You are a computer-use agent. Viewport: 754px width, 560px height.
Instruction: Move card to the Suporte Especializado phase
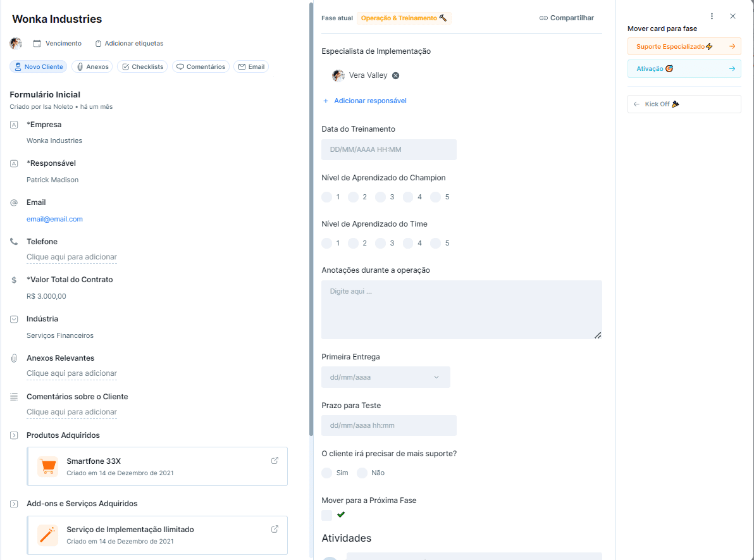(x=684, y=46)
